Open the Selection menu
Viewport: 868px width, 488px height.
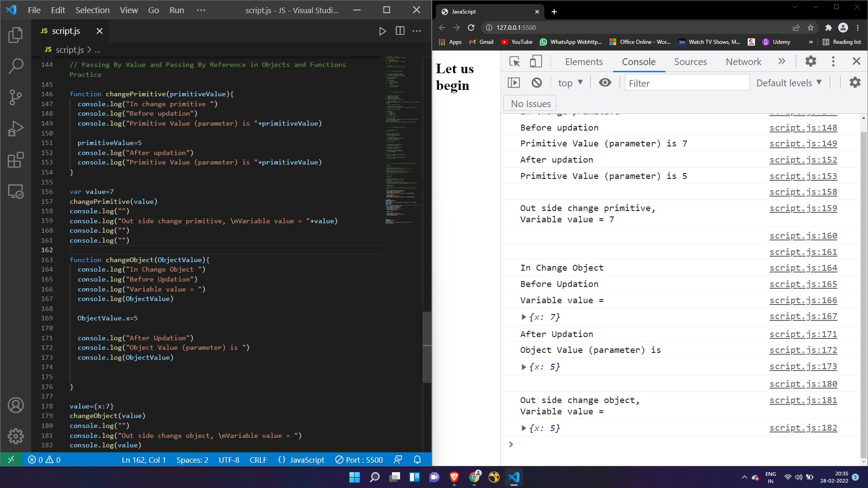[x=92, y=10]
